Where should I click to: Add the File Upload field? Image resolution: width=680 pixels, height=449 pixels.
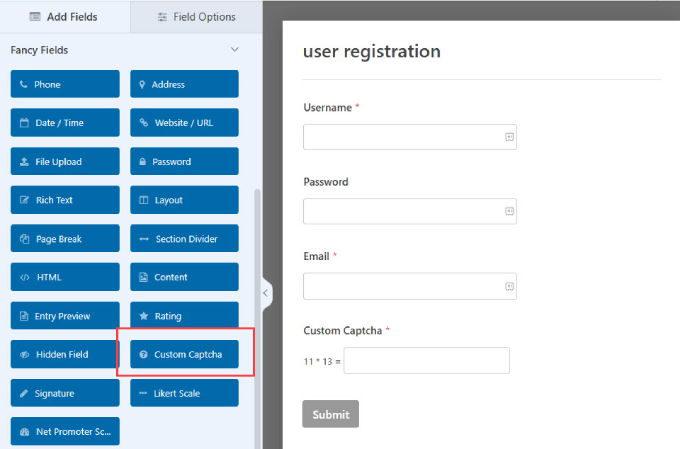coord(65,161)
